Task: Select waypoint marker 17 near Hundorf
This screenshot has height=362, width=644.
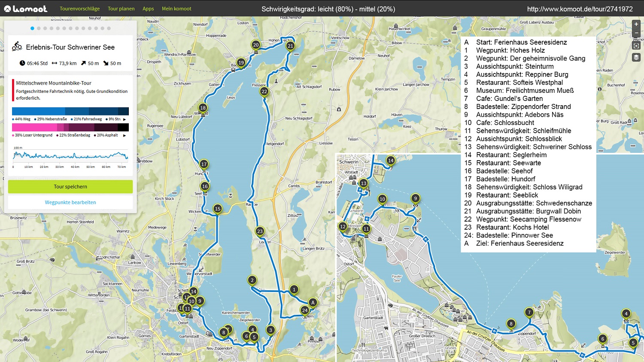Action: pyautogui.click(x=204, y=164)
